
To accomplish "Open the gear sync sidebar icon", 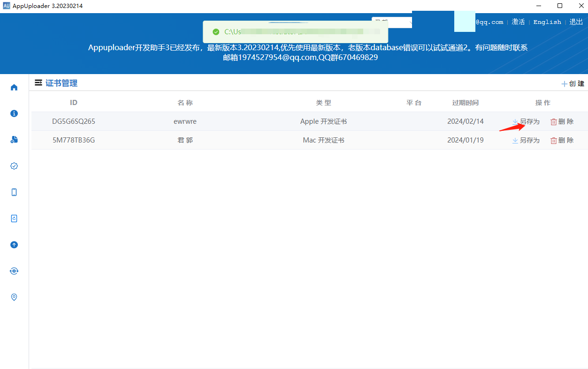I will (x=14, y=271).
